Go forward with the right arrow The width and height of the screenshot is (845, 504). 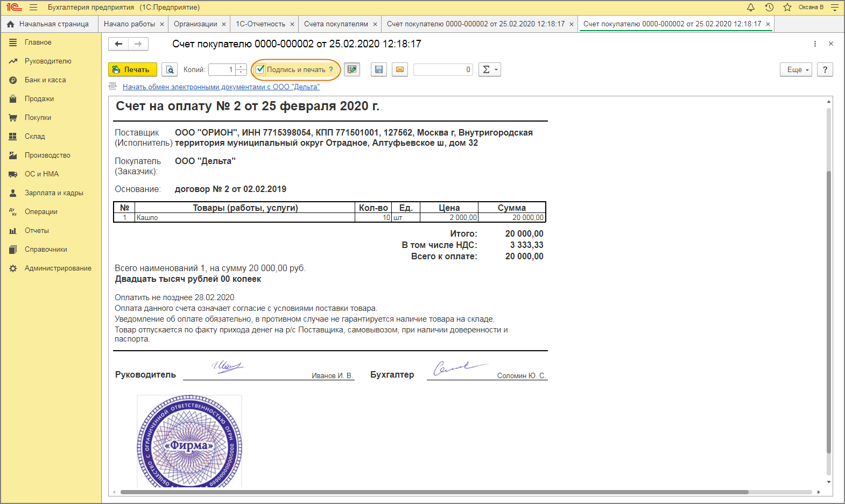(x=138, y=44)
